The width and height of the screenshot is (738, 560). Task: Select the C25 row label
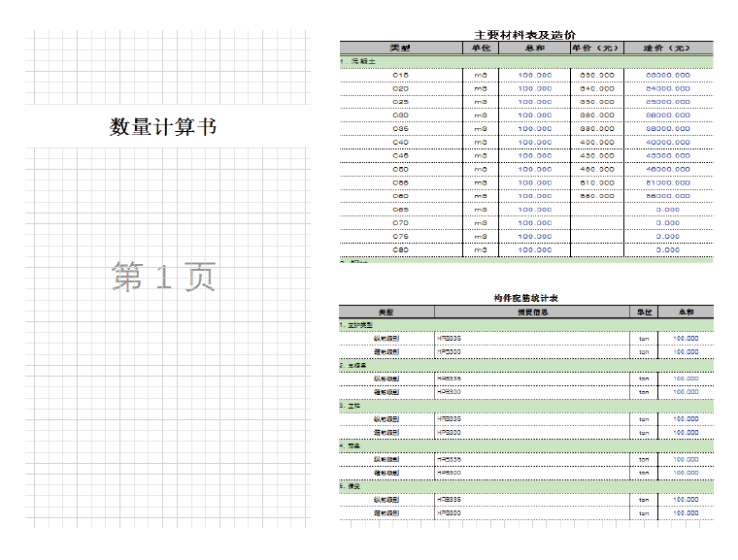400,102
